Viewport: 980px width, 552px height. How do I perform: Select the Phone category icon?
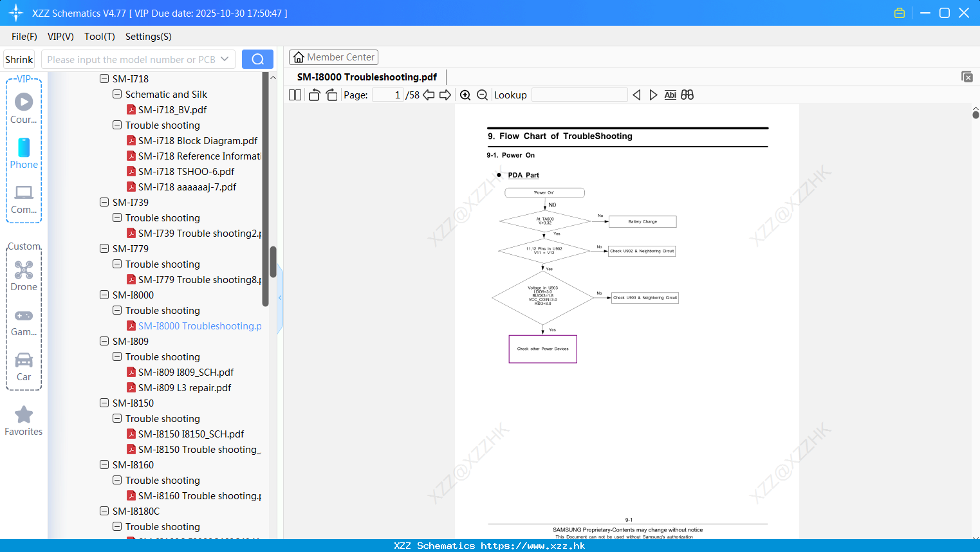[24, 153]
